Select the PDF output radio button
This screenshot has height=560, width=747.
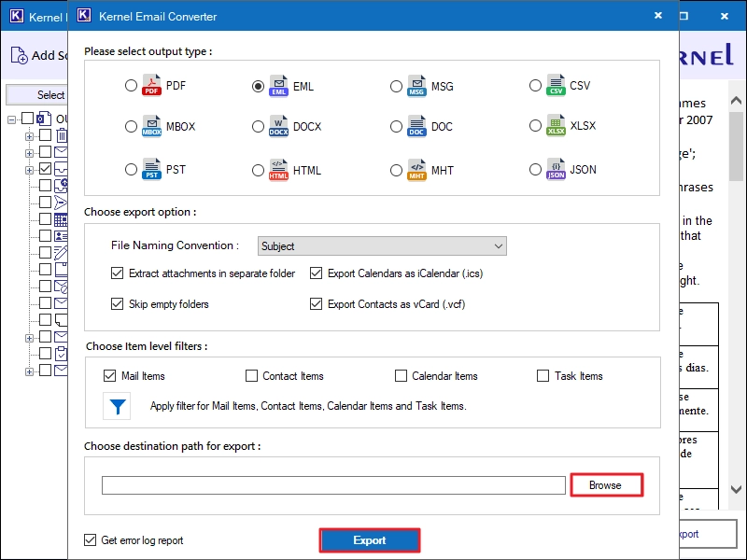pyautogui.click(x=131, y=86)
